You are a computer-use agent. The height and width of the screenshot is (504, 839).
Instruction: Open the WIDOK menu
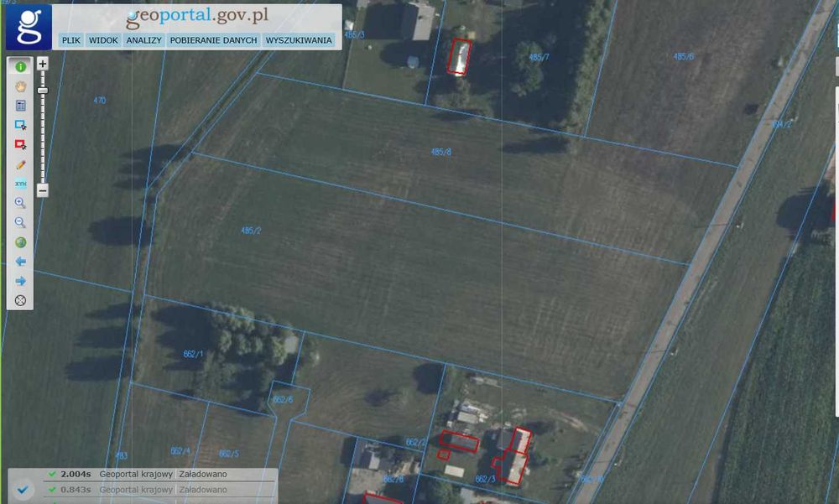coord(103,40)
